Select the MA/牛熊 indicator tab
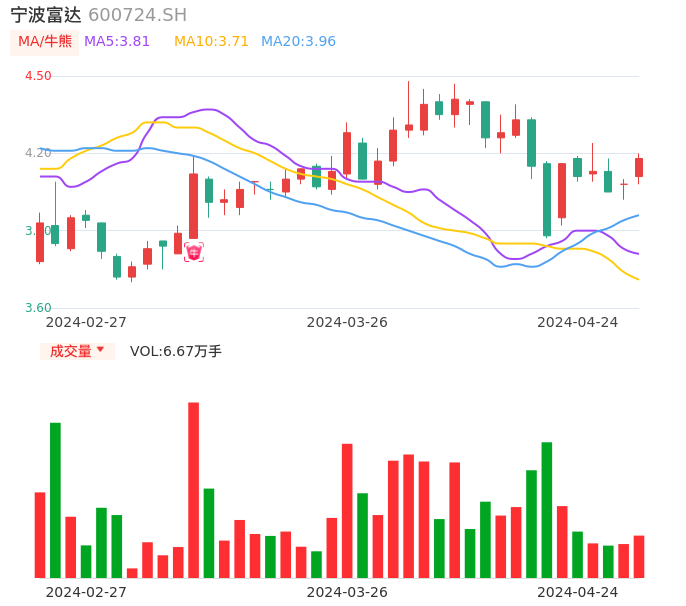Screen dimensions: 686x606 coord(44,42)
